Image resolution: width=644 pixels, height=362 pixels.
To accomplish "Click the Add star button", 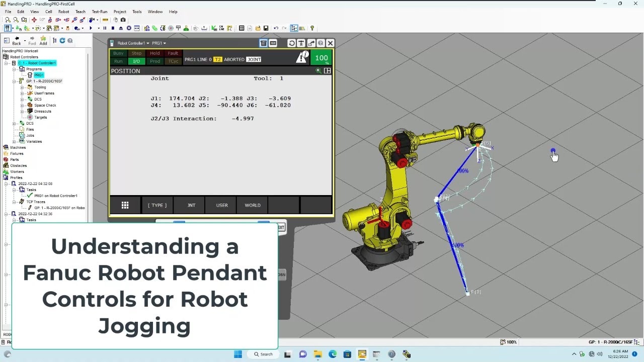I will pyautogui.click(x=43, y=41).
